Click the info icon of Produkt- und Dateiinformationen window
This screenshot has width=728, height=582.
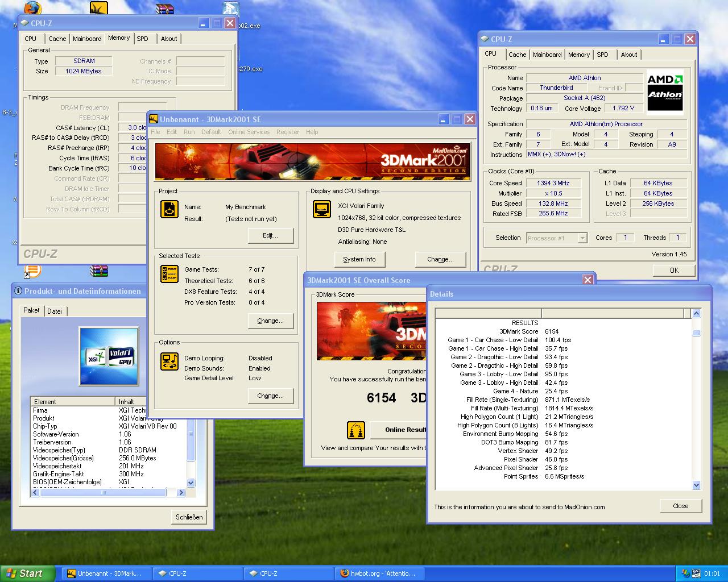pos(18,291)
